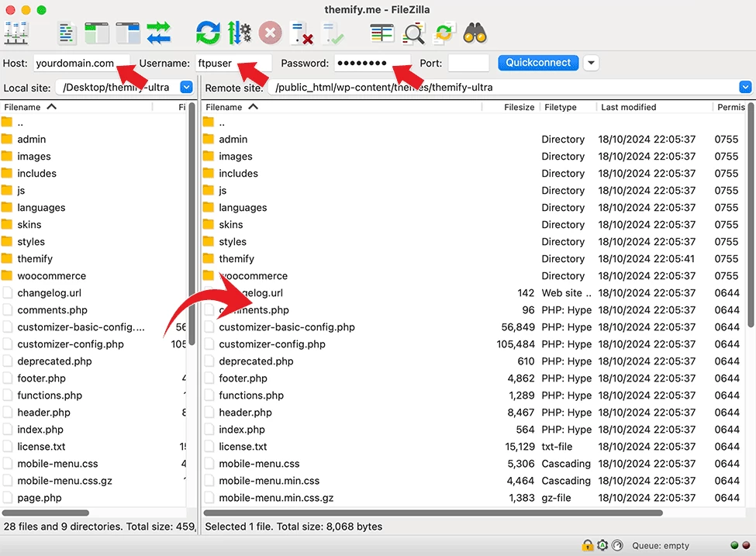Open the Site Manager icon
This screenshot has height=556, width=756.
(16, 33)
